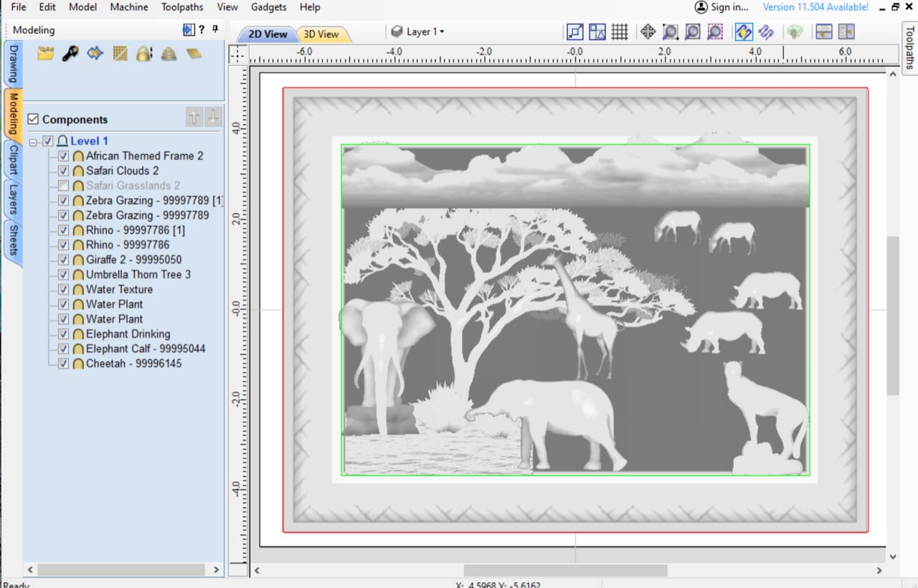The width and height of the screenshot is (918, 588).
Task: Click the canvas scroll left arrow
Action: pyautogui.click(x=257, y=570)
